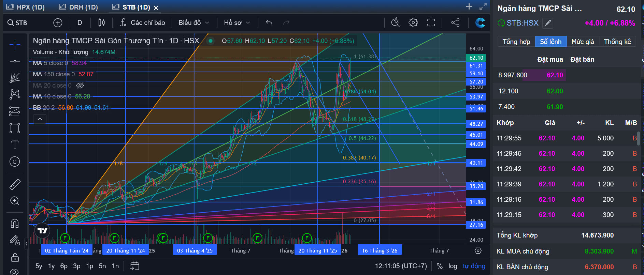This screenshot has height=275, width=644.
Task: Select the ruler measure tool
Action: click(x=15, y=184)
